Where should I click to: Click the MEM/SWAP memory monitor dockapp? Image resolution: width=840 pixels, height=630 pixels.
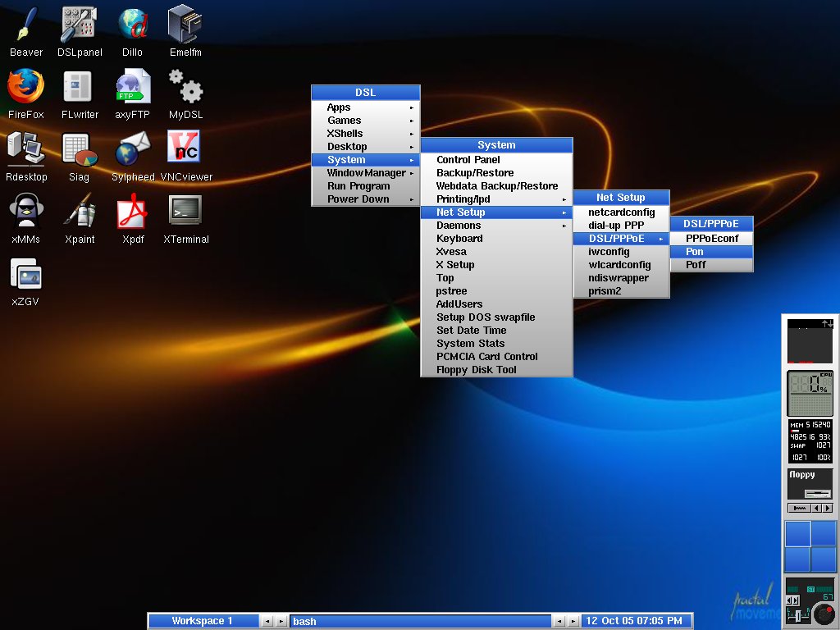pos(810,442)
